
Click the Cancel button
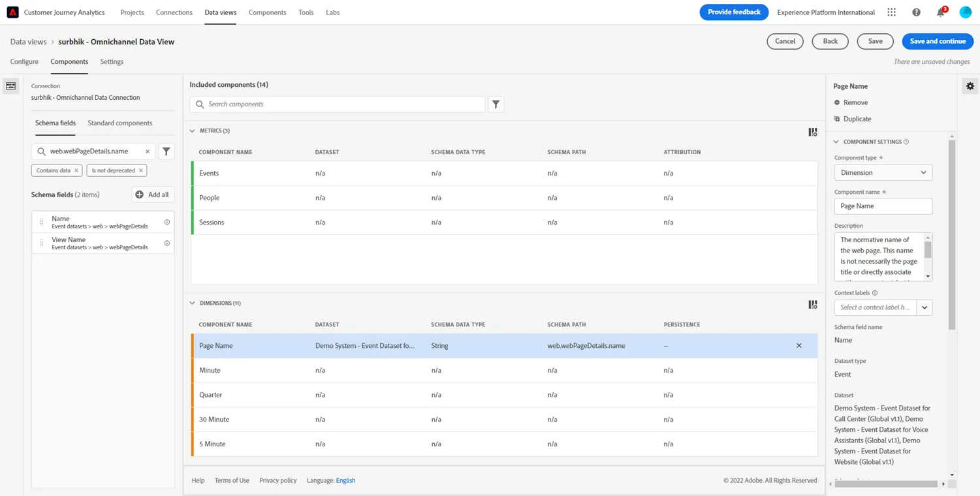click(x=785, y=41)
